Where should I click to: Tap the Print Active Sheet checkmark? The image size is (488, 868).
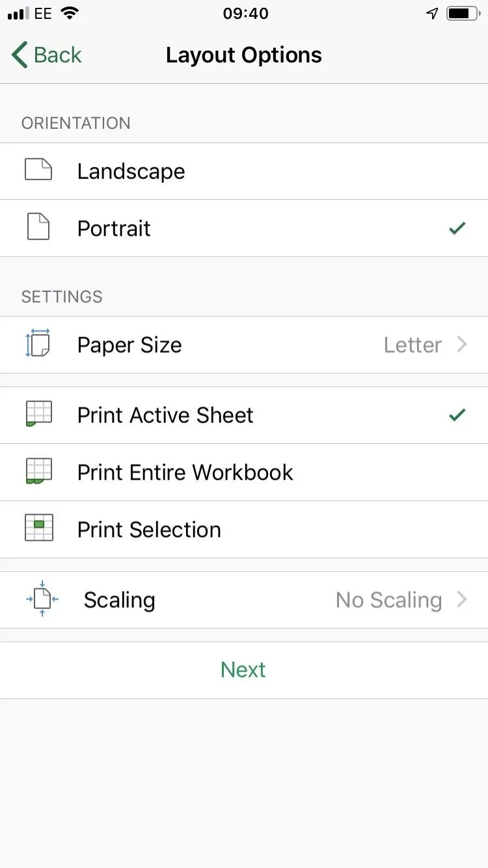(457, 414)
